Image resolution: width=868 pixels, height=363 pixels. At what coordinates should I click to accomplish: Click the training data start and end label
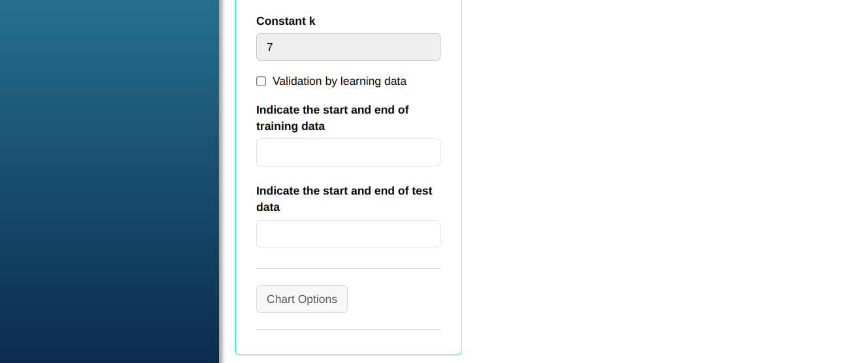332,118
